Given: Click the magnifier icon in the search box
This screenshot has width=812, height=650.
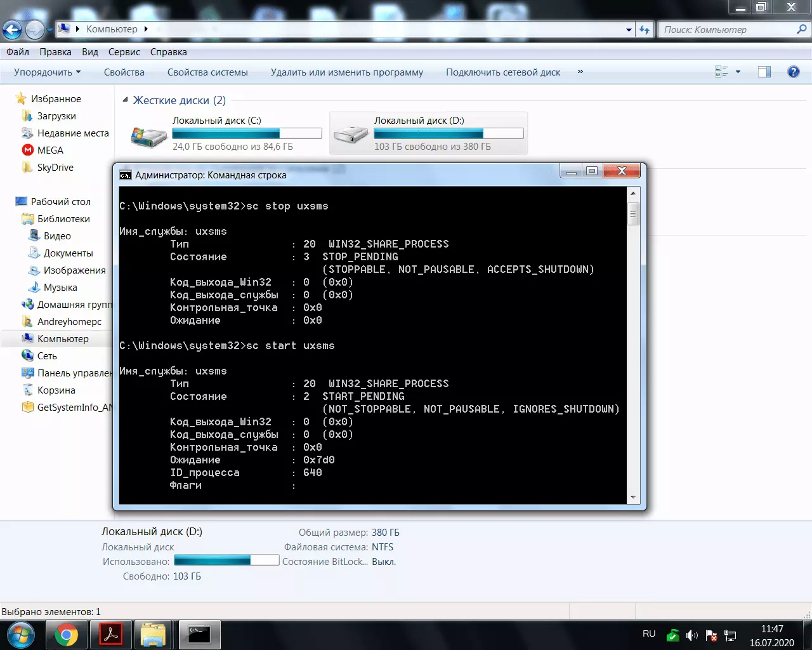Looking at the screenshot, I should pos(802,29).
